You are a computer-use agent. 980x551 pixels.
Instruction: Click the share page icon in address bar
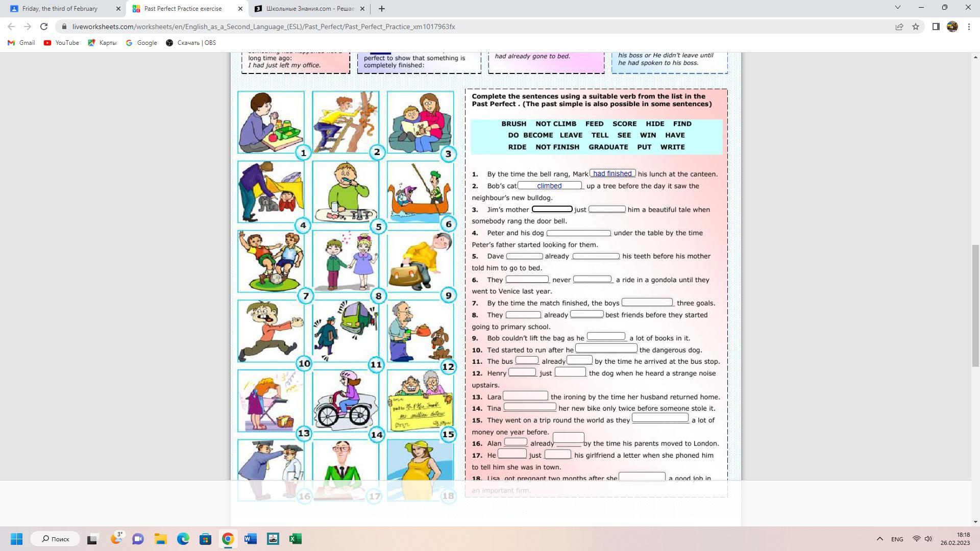899,27
